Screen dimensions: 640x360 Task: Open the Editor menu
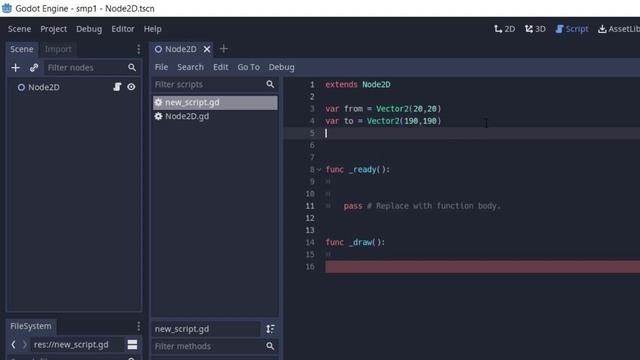click(123, 29)
